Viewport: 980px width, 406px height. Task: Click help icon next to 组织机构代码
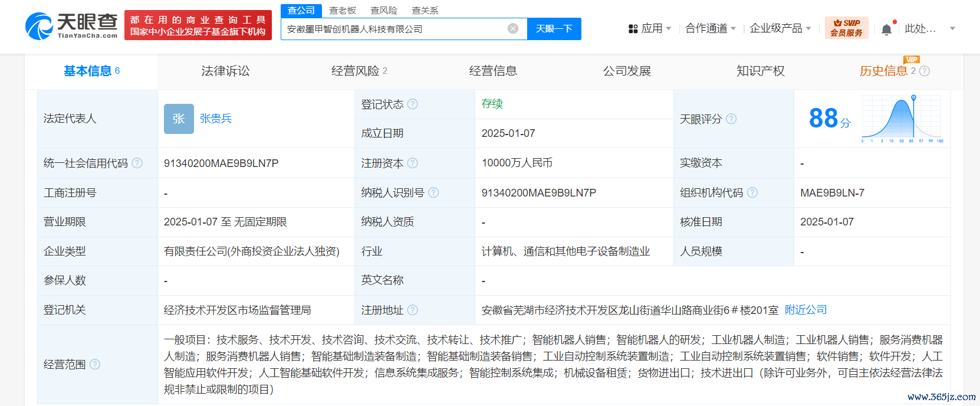pyautogui.click(x=752, y=192)
